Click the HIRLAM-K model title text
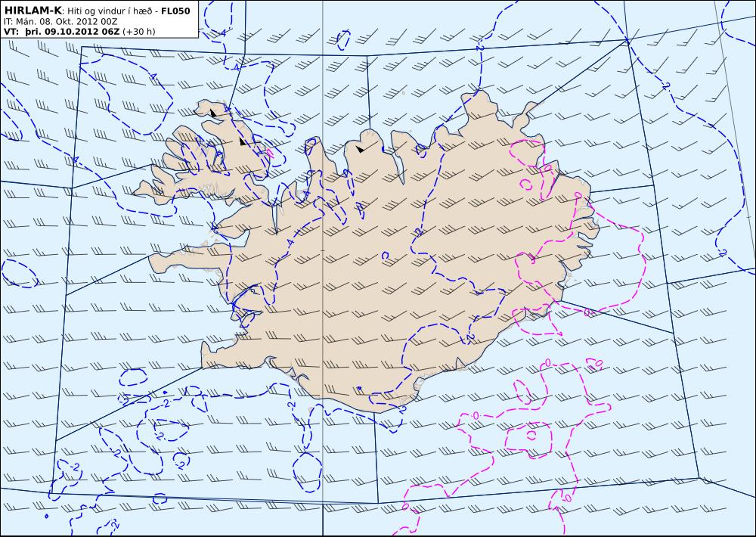 pos(33,11)
